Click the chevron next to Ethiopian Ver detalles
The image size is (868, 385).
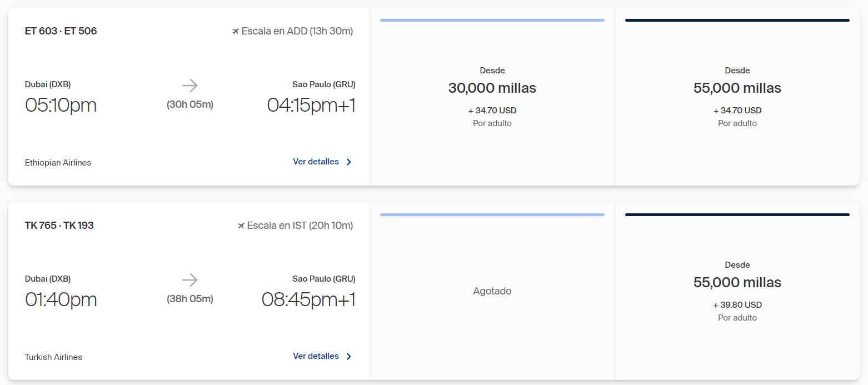point(348,162)
